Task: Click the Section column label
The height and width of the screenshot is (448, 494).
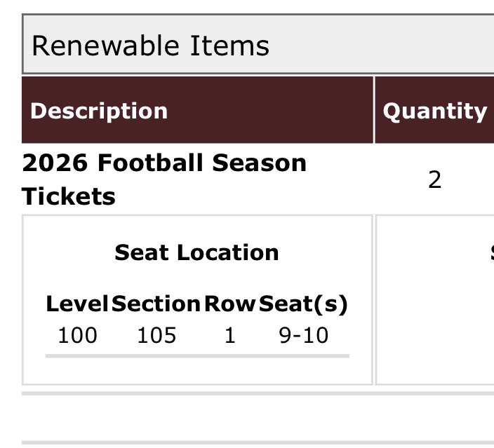Action: point(156,304)
